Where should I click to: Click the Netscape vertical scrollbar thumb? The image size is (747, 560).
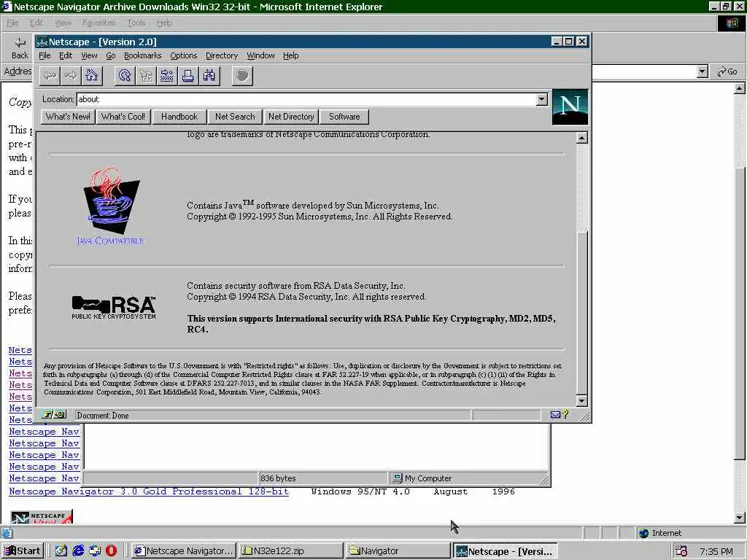tap(581, 313)
